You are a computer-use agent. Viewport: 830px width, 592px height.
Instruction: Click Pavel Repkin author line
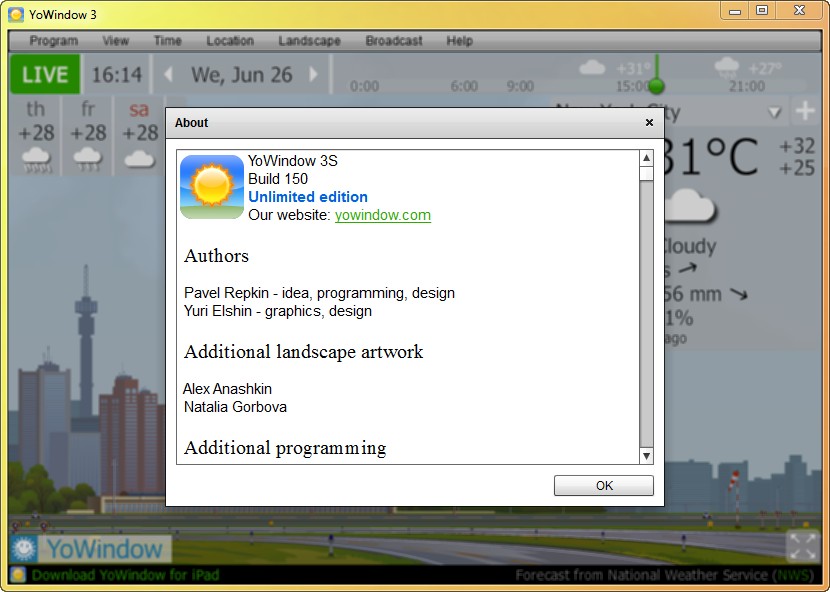pos(319,293)
